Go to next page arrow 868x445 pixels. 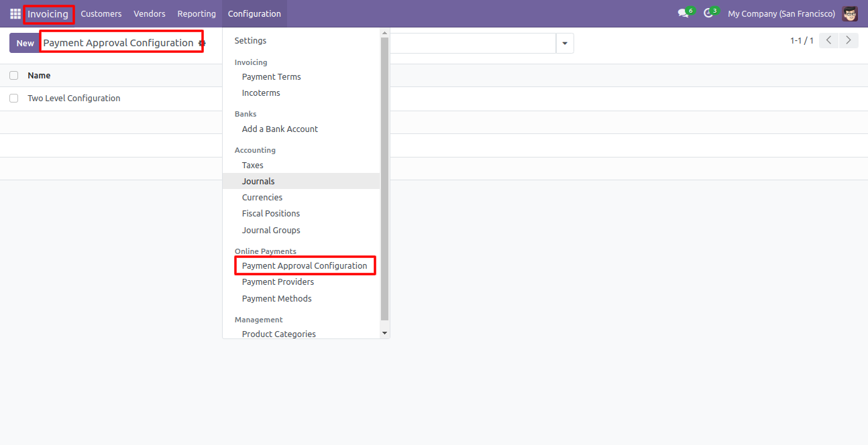coord(849,40)
